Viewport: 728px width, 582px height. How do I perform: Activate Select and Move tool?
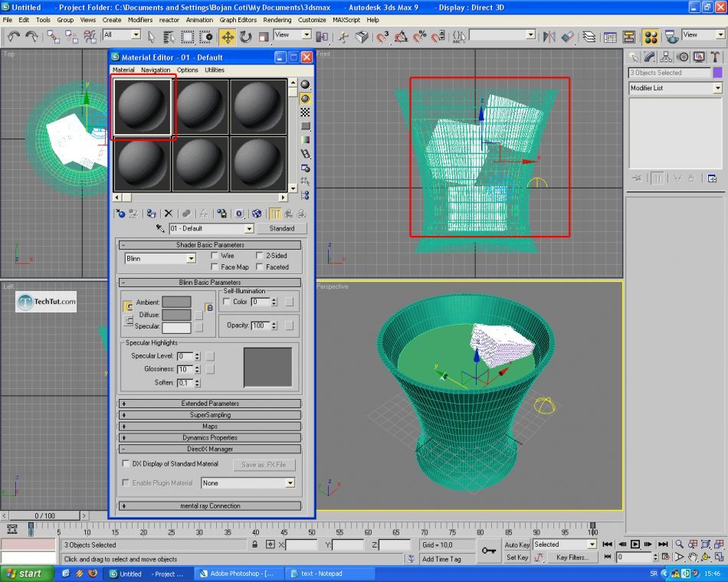tap(228, 37)
